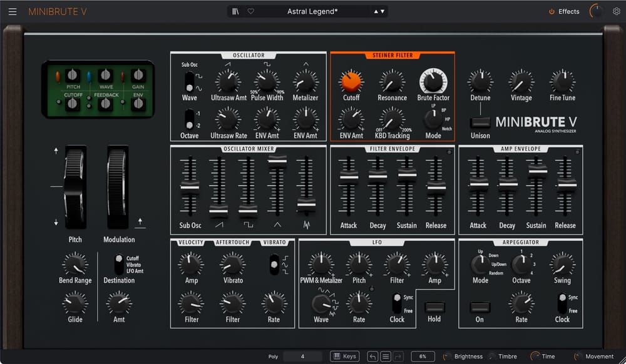The width and height of the screenshot is (626, 364).
Task: Click the Arpeggiator Swing knob
Action: click(562, 264)
